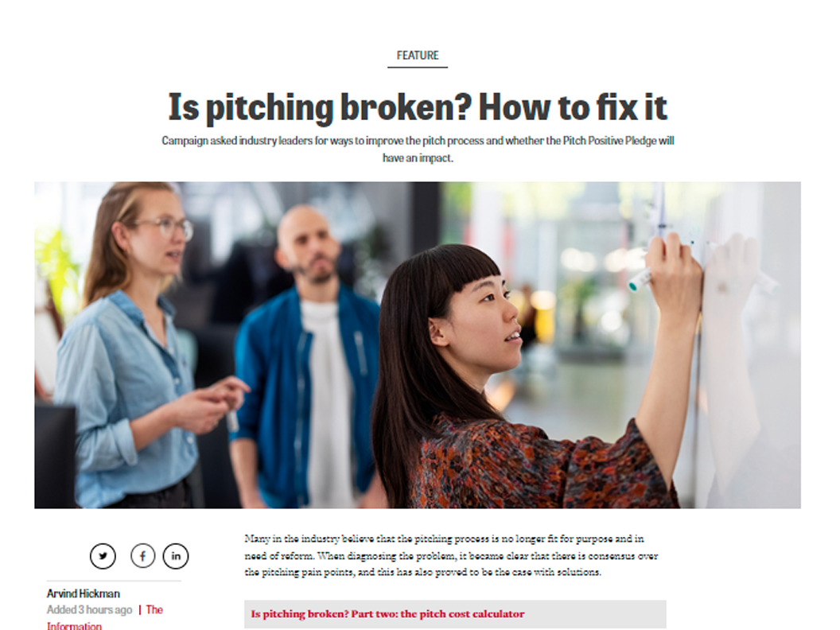840x630 pixels.
Task: Click the words 'have an impact.' in the subtitle
Action: click(x=418, y=158)
